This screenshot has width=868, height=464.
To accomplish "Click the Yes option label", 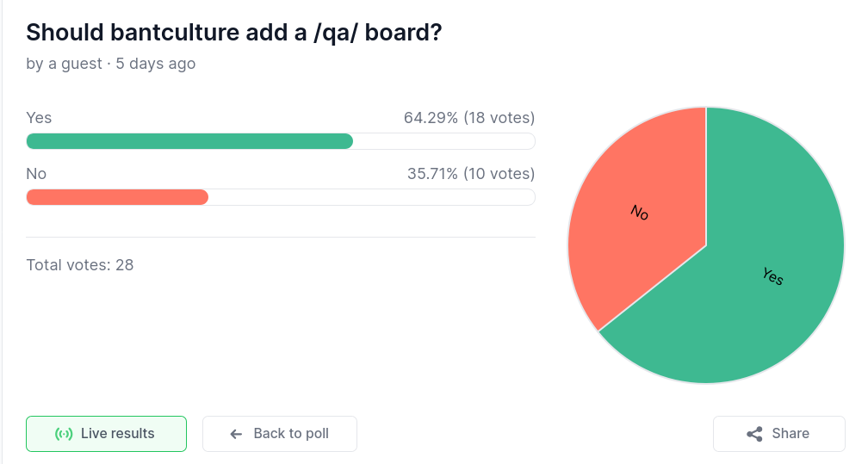I will pyautogui.click(x=39, y=118).
